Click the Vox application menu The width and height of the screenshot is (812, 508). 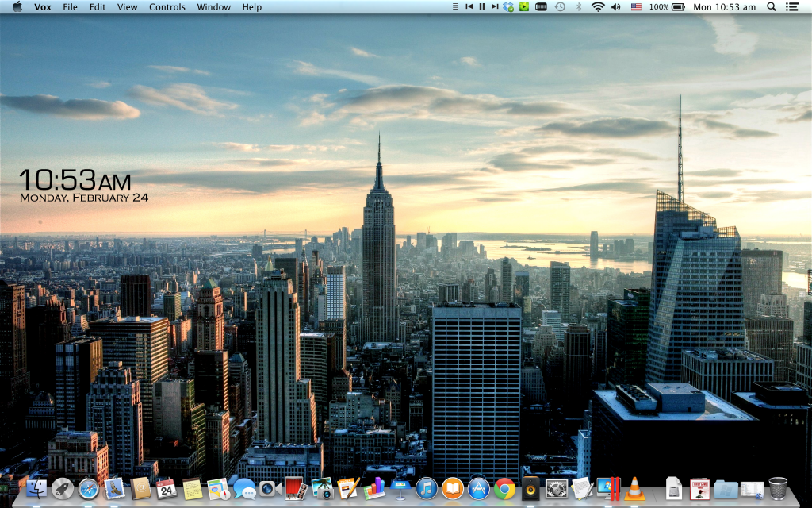click(x=43, y=7)
